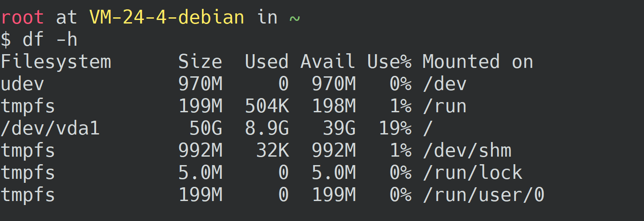Click the '19%' usage value
The height and width of the screenshot is (221, 644).
tap(394, 129)
